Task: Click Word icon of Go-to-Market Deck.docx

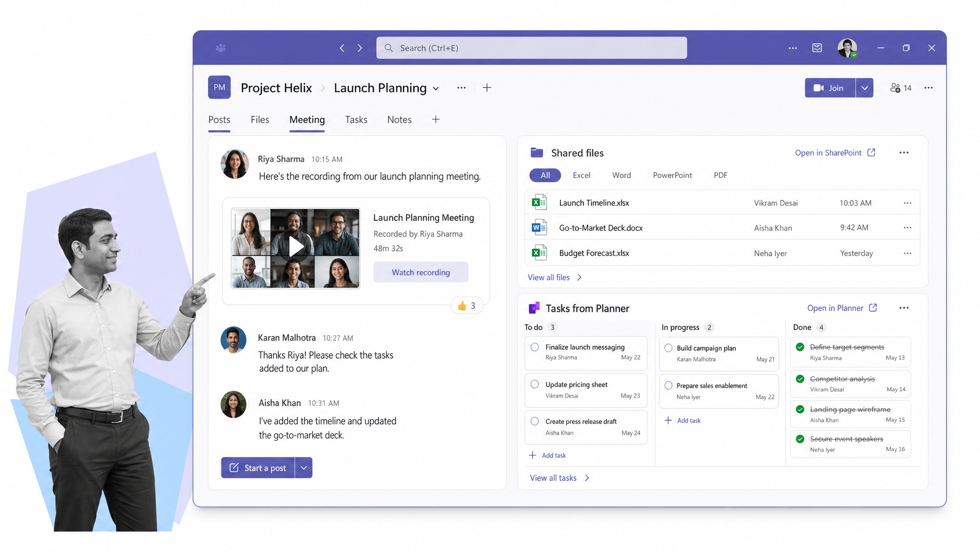Action: click(x=539, y=227)
